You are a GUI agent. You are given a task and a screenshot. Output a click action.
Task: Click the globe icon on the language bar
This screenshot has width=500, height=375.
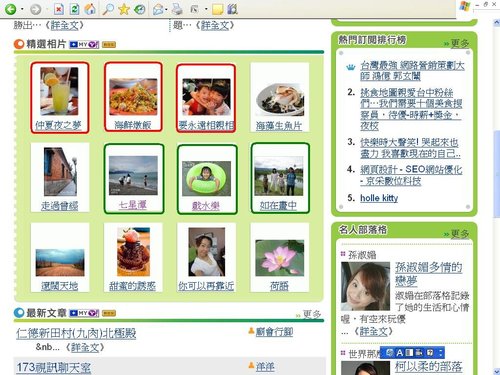(390, 353)
